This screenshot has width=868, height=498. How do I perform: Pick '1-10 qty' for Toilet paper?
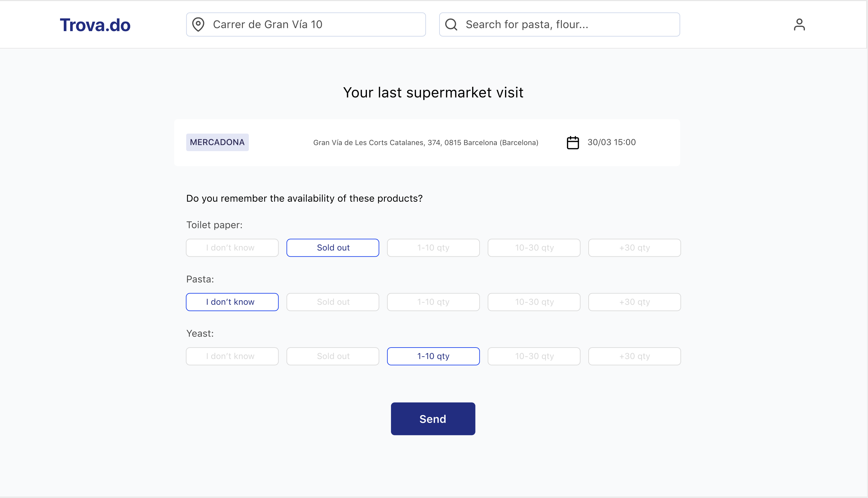(x=433, y=248)
